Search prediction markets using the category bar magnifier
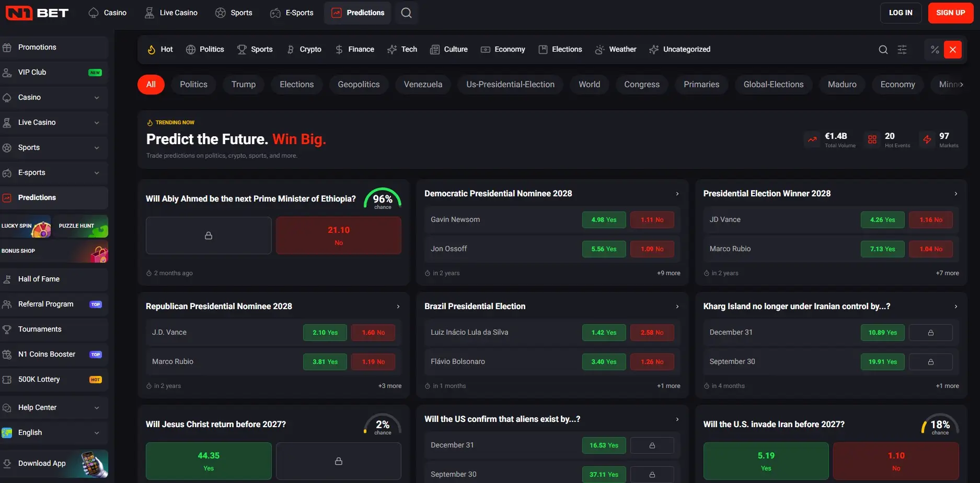This screenshot has height=483, width=980. pyautogui.click(x=883, y=50)
